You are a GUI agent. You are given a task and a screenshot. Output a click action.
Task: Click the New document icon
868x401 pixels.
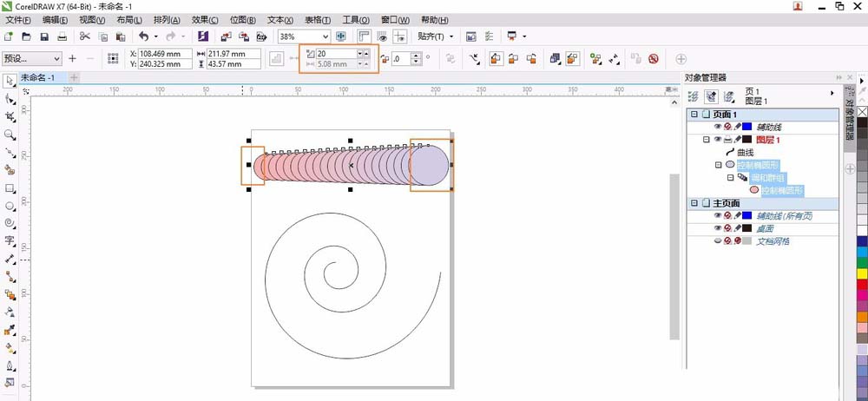pos(9,36)
